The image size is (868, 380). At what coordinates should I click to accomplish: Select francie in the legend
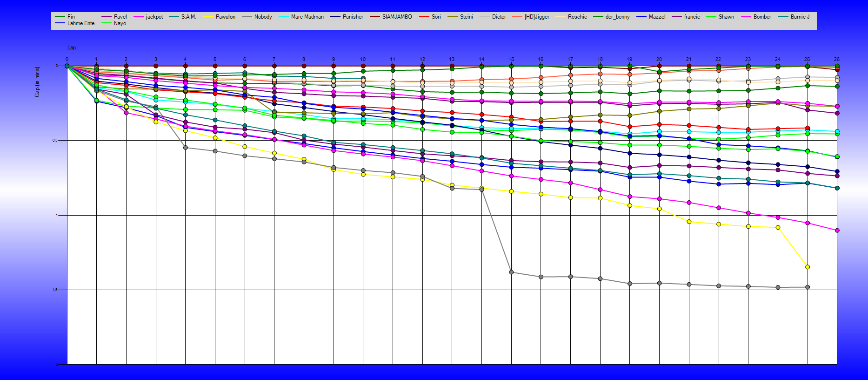tap(686, 17)
